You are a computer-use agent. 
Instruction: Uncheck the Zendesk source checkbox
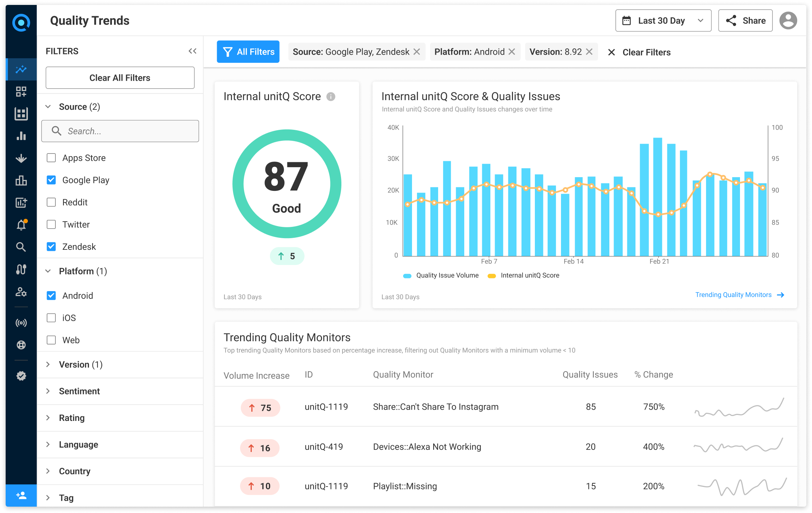52,247
